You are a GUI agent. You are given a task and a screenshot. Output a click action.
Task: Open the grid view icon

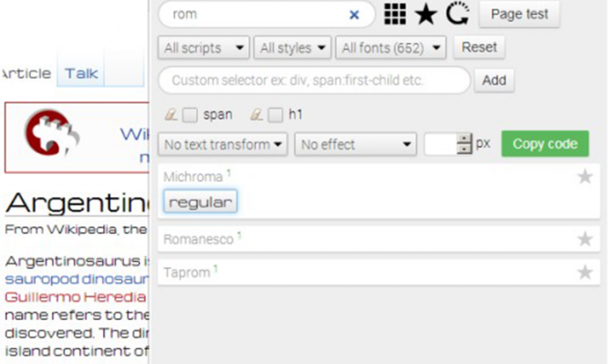[x=395, y=14]
